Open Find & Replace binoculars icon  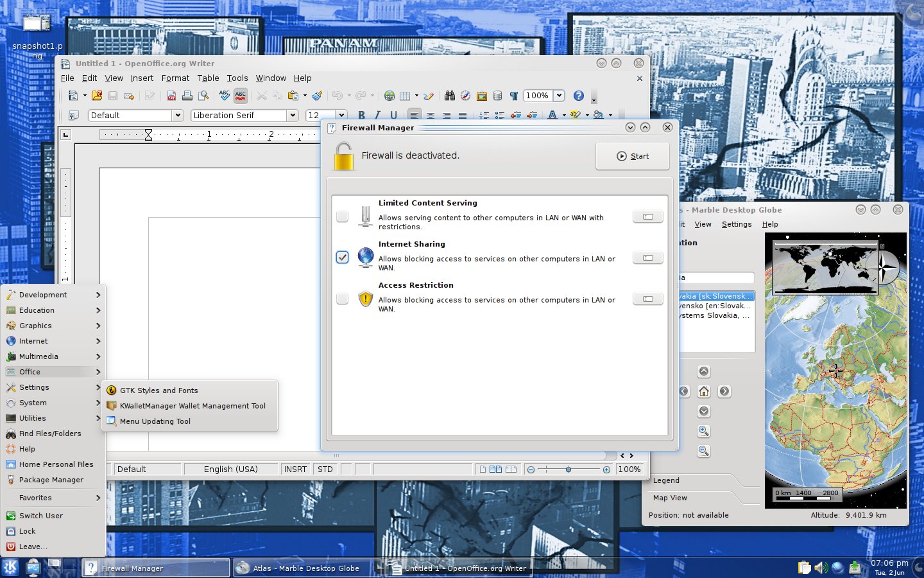(450, 96)
